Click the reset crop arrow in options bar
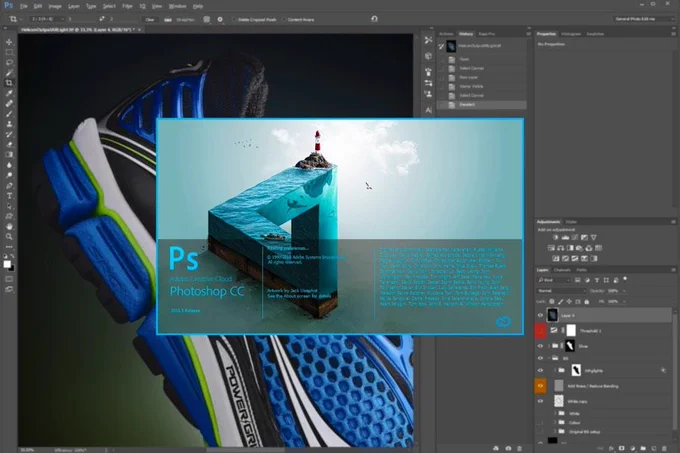Viewport: 680px width, 453px height. (374, 19)
